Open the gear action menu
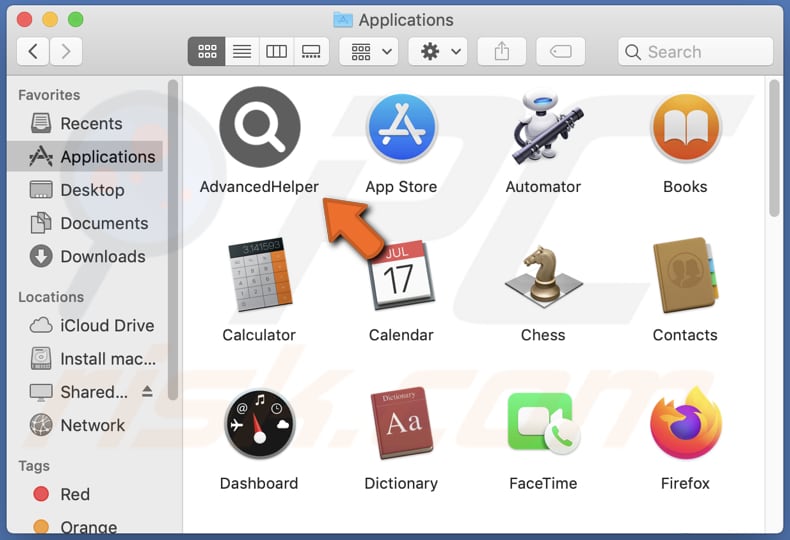The image size is (790, 540). [438, 51]
